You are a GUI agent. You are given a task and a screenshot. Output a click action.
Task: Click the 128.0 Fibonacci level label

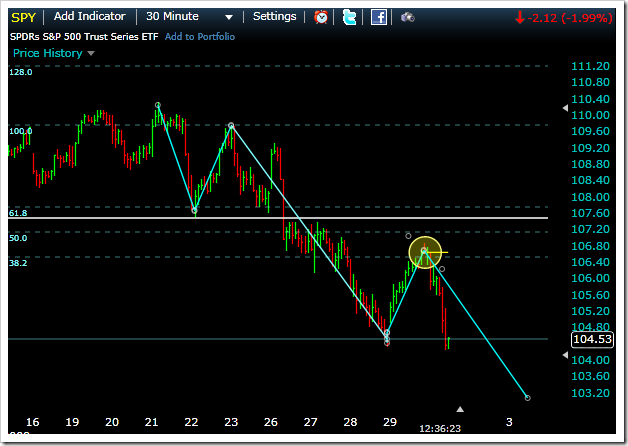(20, 72)
